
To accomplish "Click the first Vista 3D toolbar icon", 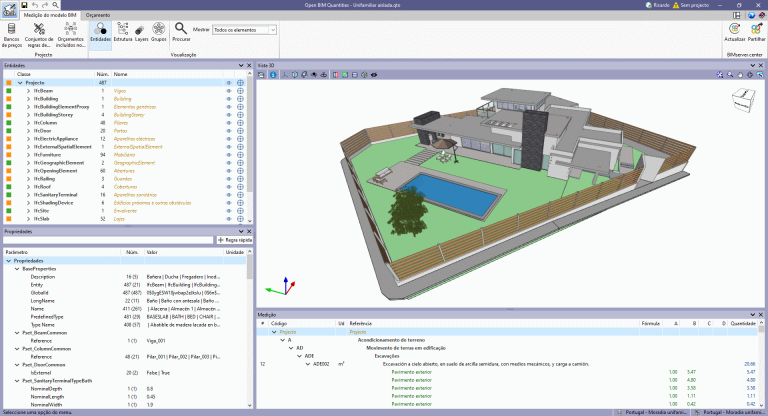I will pos(261,75).
